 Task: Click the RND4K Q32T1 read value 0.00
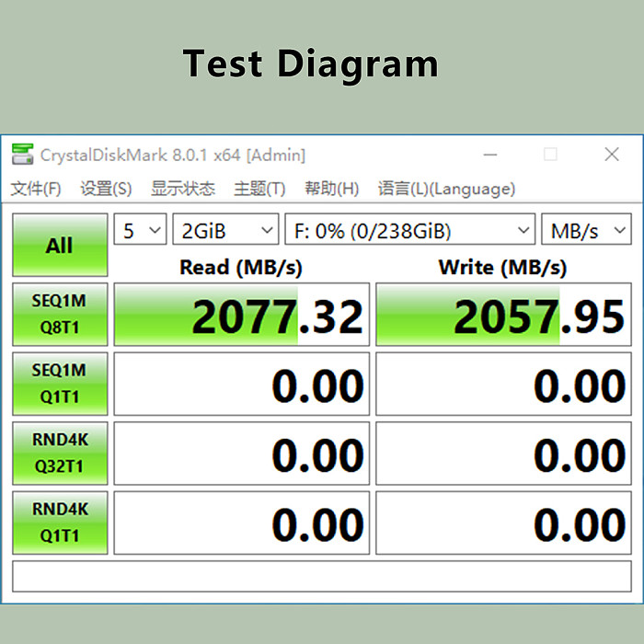241,453
